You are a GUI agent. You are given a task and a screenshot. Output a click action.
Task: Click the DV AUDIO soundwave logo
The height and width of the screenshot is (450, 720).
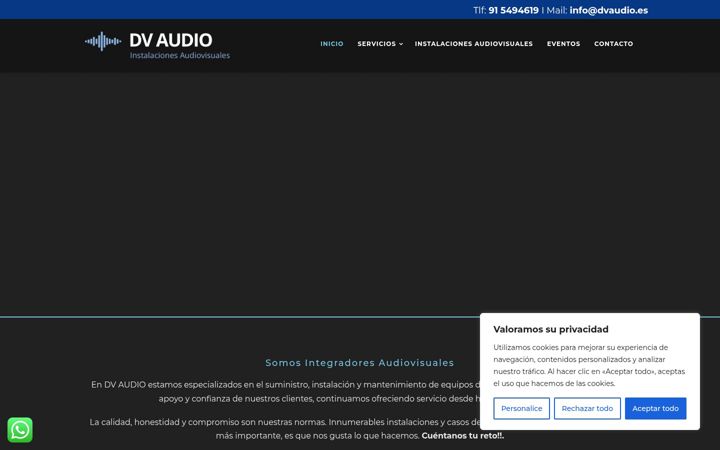tap(103, 41)
